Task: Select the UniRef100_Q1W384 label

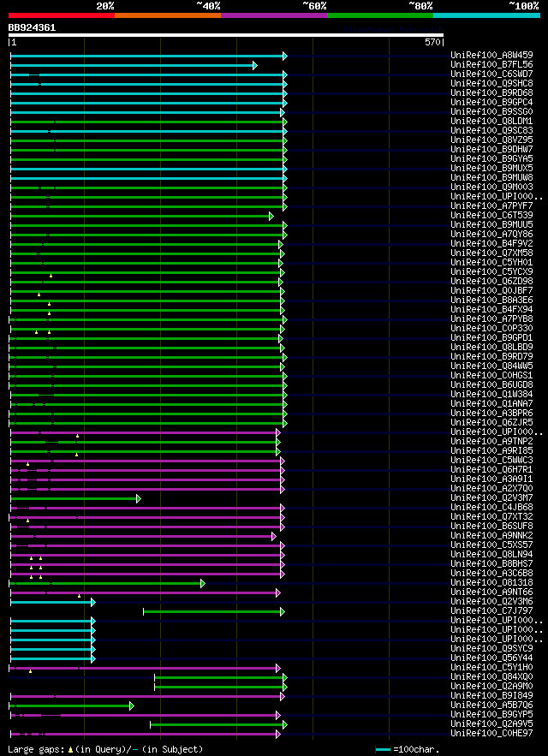Action: tap(491, 396)
